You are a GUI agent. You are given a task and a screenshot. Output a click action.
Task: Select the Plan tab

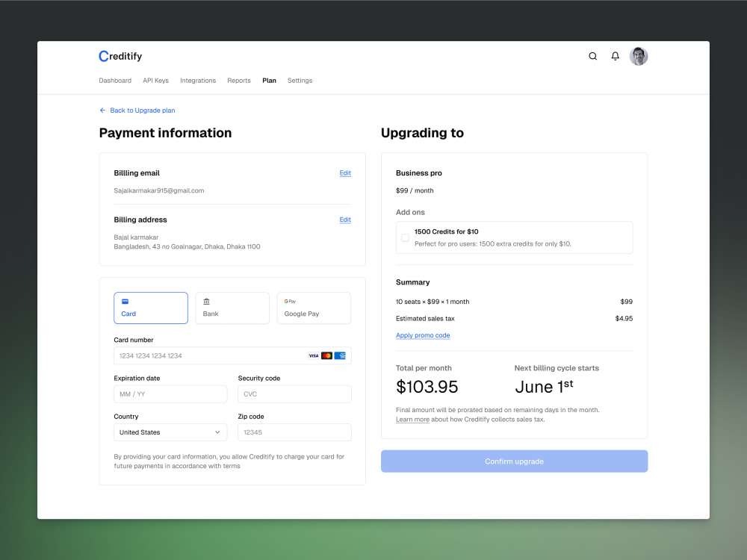pos(269,81)
